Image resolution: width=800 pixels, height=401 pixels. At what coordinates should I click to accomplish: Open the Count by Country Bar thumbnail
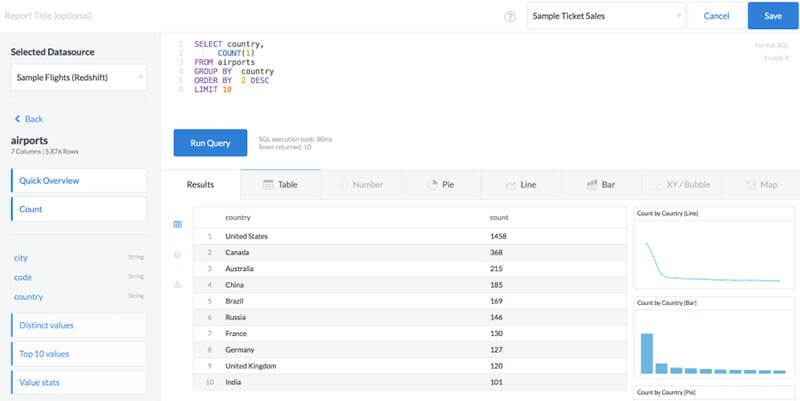[714, 338]
